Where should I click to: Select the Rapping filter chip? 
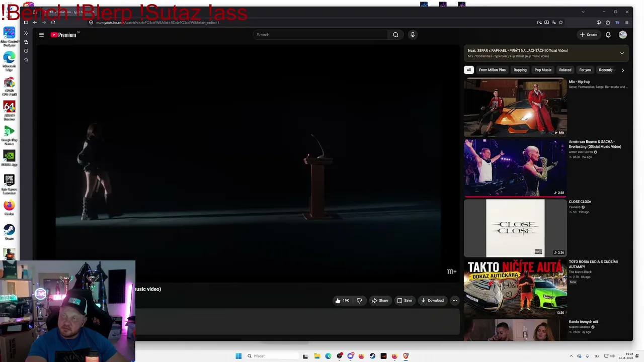tap(520, 70)
